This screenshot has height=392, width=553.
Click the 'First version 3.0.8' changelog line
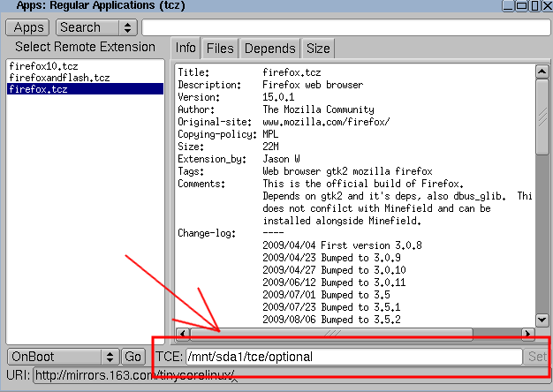[x=371, y=245]
